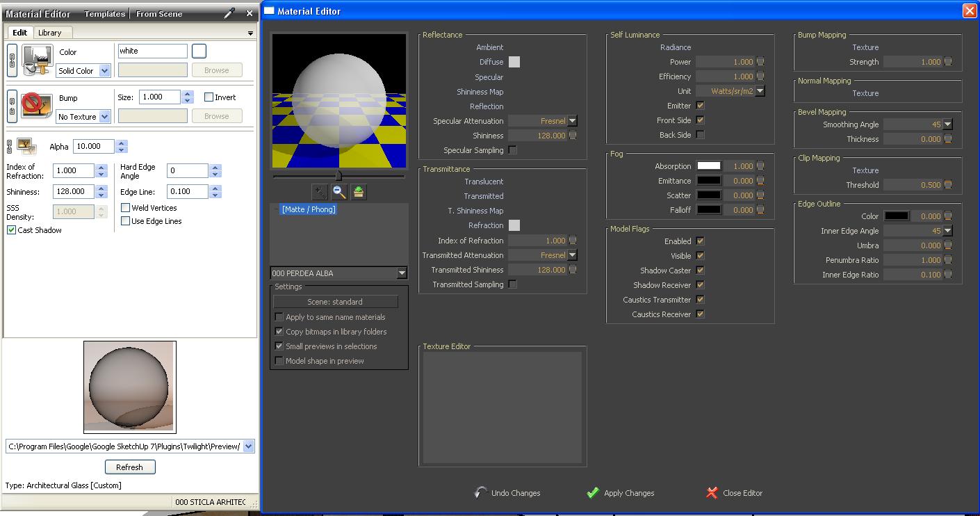This screenshot has height=516, width=980.
Task: Enable Weld Vertices checkbox
Action: (125, 208)
